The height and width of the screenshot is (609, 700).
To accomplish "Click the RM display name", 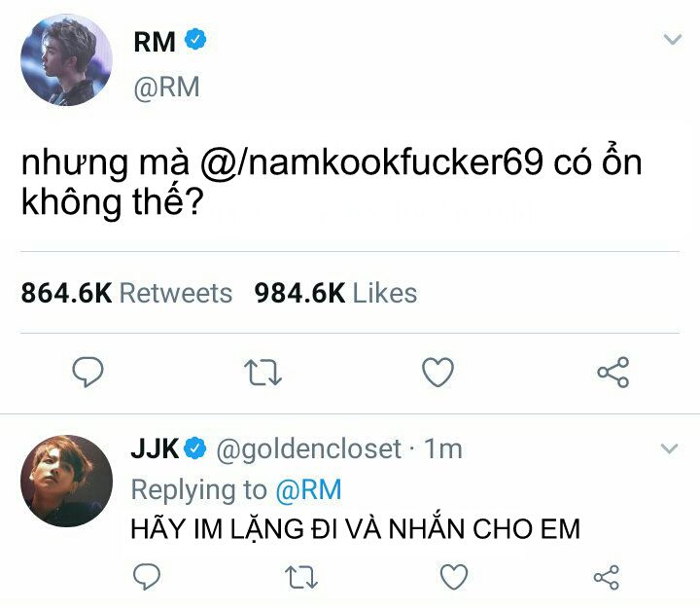I will 155,42.
